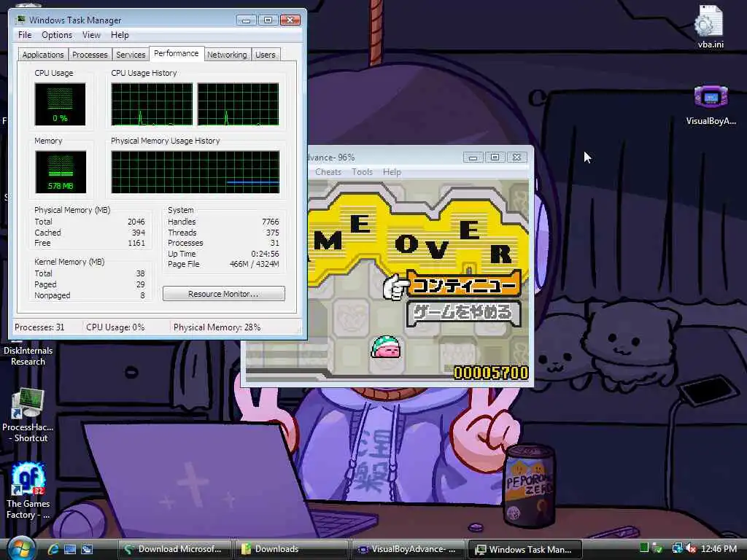
Task: Click the CPU Usage 0% gauge
Action: (x=60, y=104)
